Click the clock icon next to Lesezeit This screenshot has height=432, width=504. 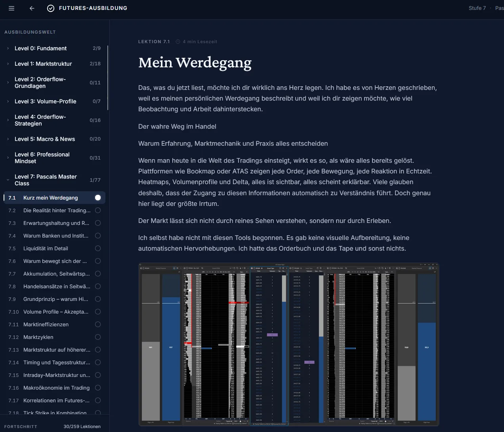click(x=178, y=42)
